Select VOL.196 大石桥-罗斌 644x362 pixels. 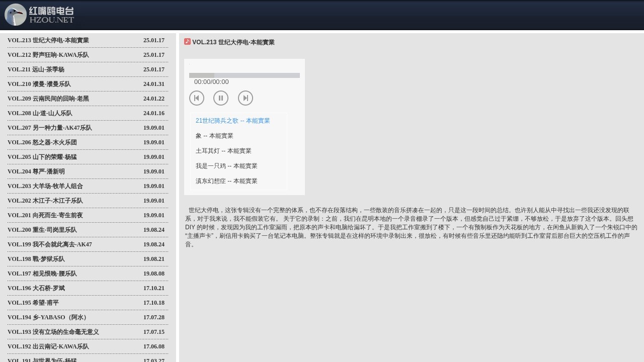36,288
